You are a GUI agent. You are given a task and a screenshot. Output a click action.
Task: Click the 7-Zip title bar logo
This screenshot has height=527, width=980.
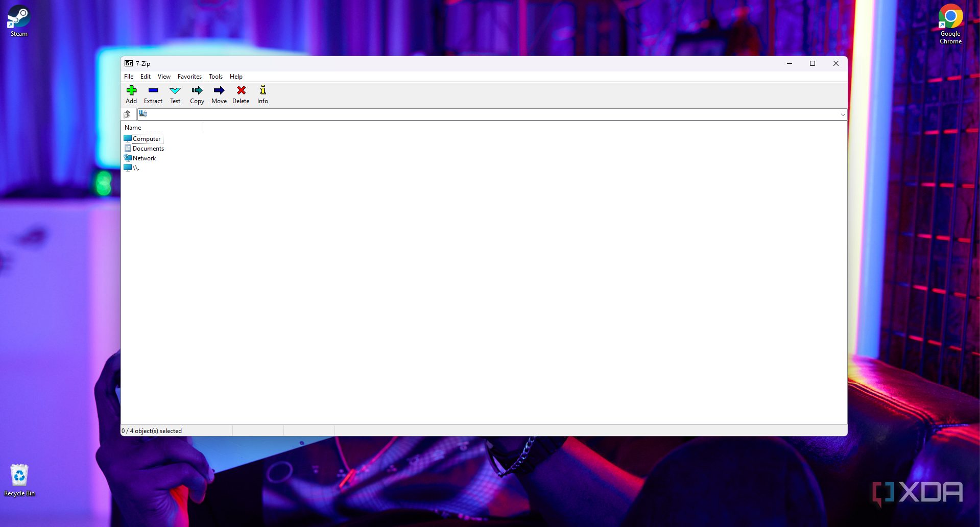coord(129,63)
